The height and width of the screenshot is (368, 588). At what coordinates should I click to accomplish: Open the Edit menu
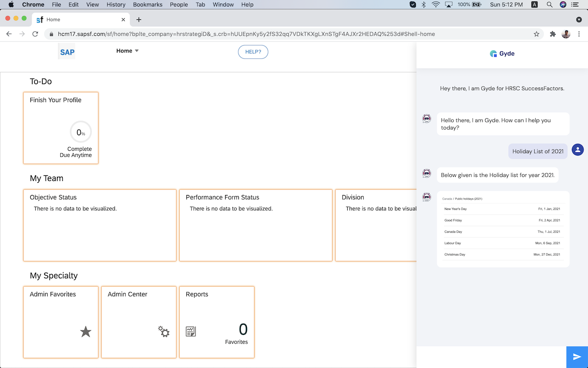click(73, 5)
